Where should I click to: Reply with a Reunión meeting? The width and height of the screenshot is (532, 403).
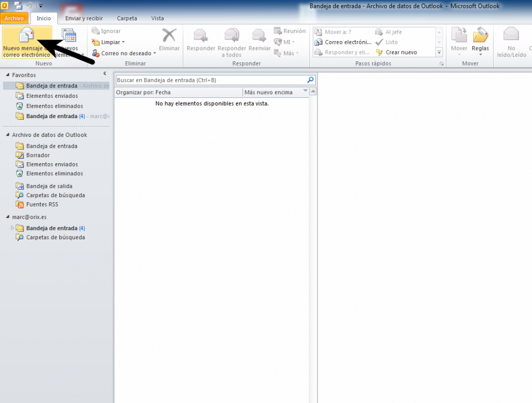290,31
